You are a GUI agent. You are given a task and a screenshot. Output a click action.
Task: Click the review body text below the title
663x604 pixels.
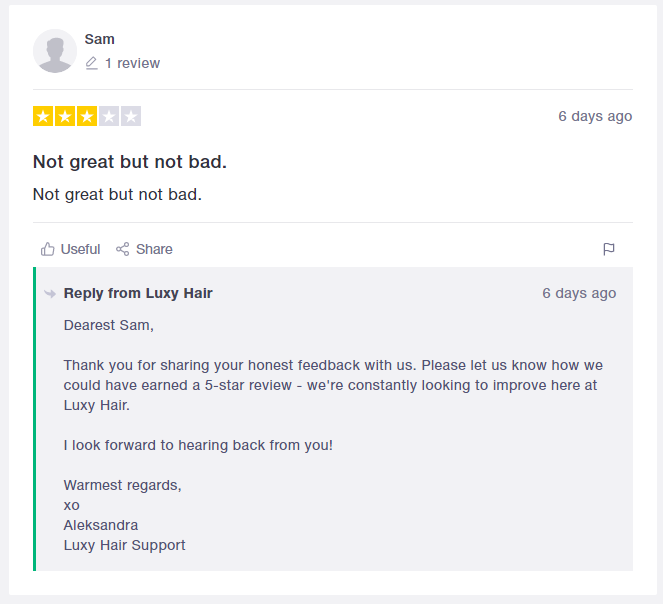point(117,195)
